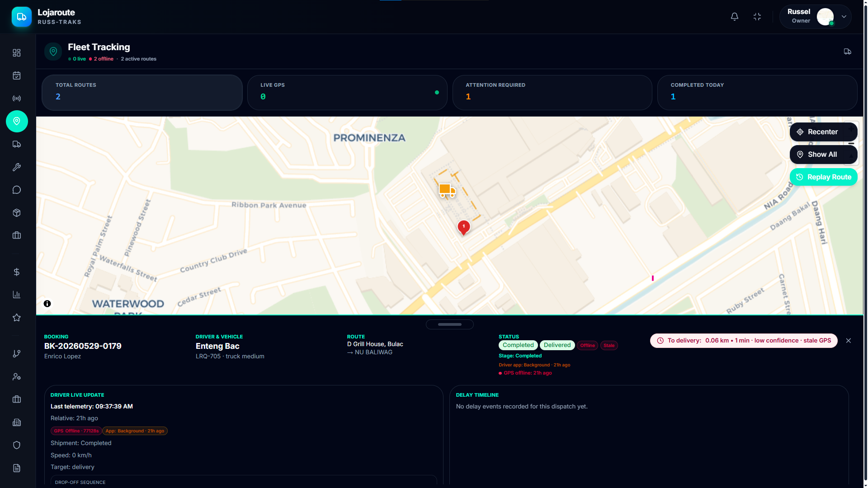Click the Replay Route button
Screen dimensions: 868x488
pos(823,177)
